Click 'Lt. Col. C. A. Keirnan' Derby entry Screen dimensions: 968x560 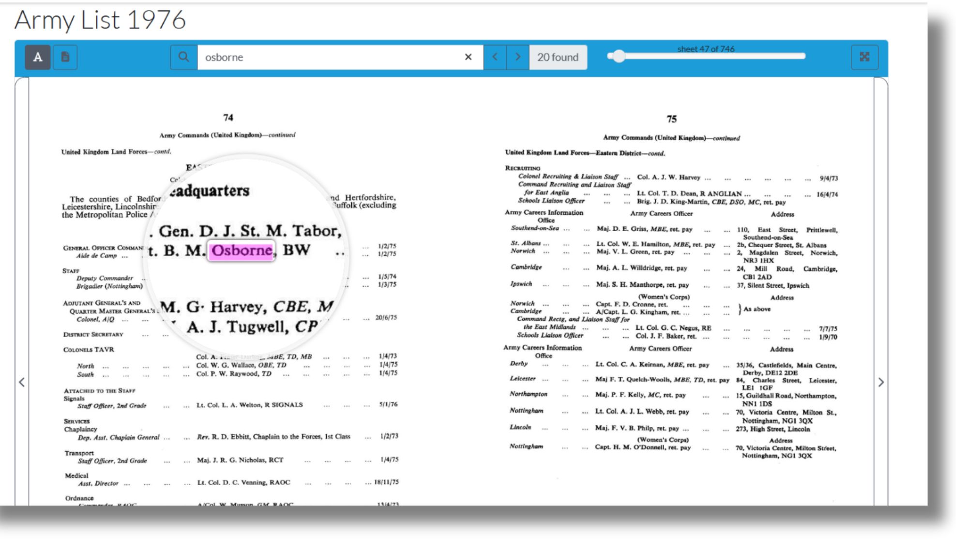(652, 365)
